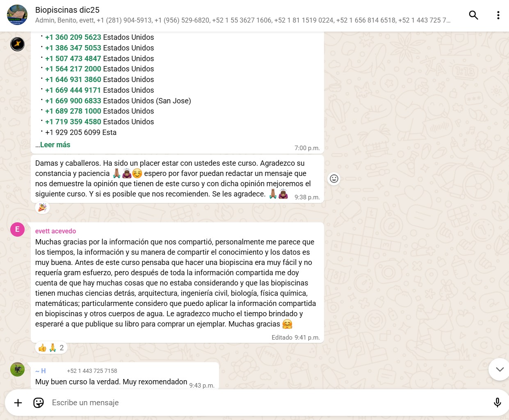Image resolution: width=509 pixels, height=420 pixels.
Task: Click the party popper reaction badge
Action: (x=42, y=208)
